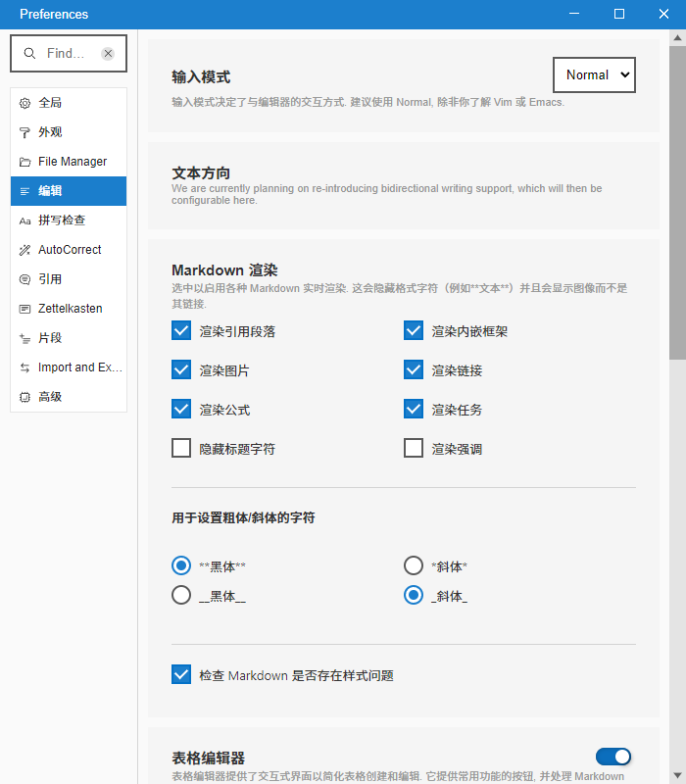Click the arrows icon beside Import and Export
This screenshot has width=686, height=784.
click(24, 368)
